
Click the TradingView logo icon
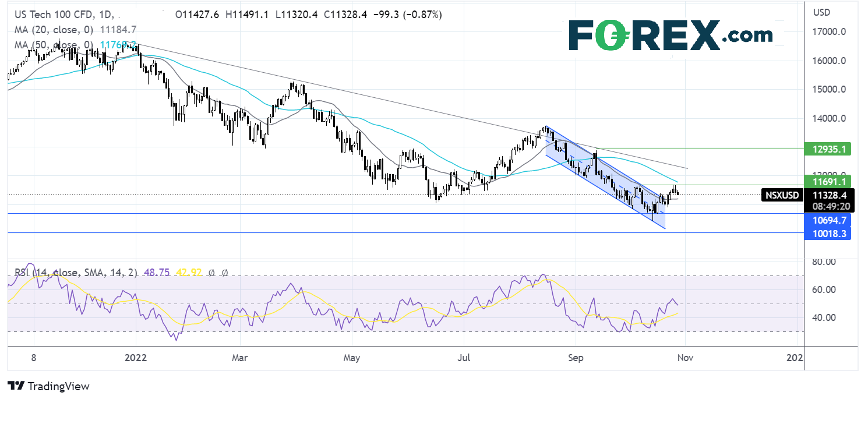click(16, 386)
